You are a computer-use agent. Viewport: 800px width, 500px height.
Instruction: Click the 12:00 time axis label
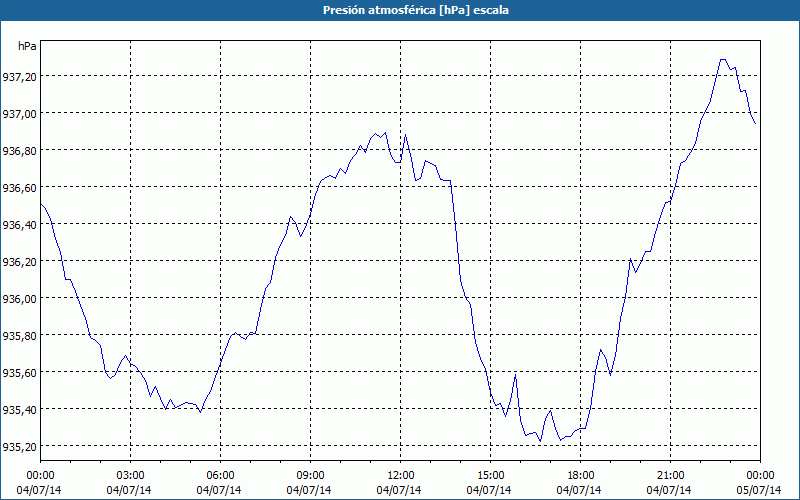click(x=401, y=475)
